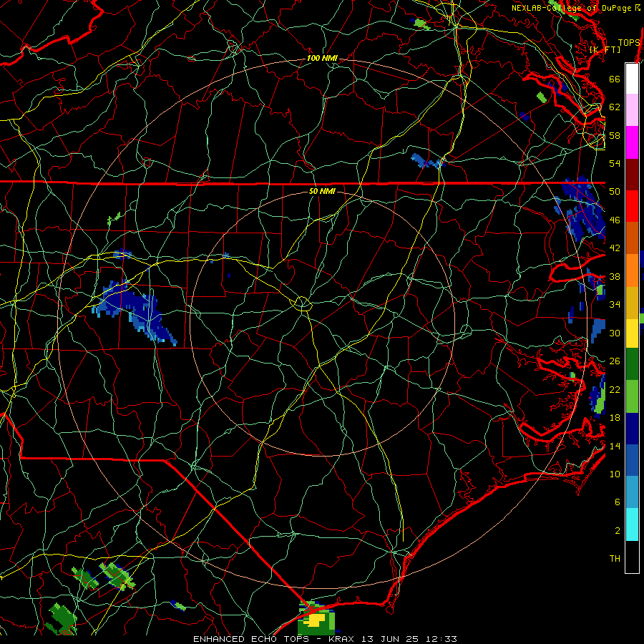Click the '10' legend value
644x644 pixels.
click(615, 474)
